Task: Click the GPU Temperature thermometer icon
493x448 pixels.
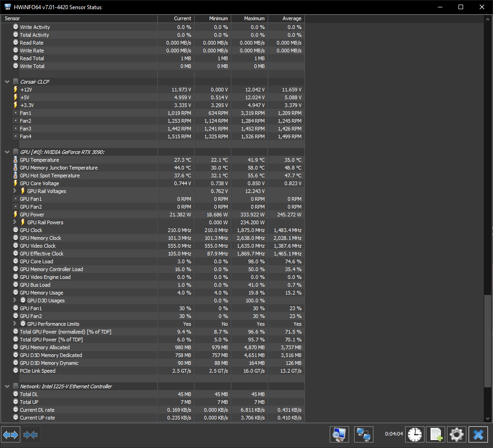Action: pyautogui.click(x=16, y=160)
